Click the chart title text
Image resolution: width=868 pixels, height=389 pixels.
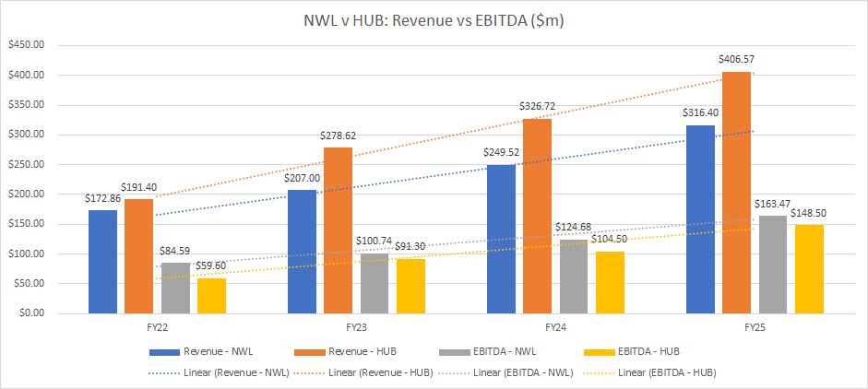434,19
